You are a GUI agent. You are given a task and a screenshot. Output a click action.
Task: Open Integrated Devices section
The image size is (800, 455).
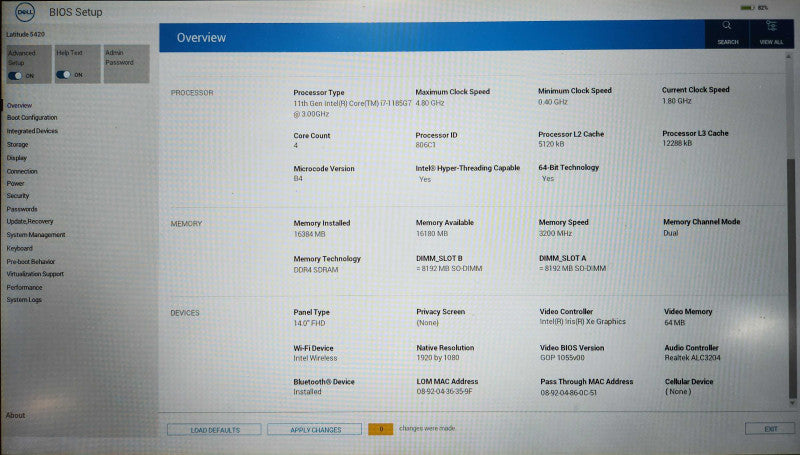(x=32, y=131)
